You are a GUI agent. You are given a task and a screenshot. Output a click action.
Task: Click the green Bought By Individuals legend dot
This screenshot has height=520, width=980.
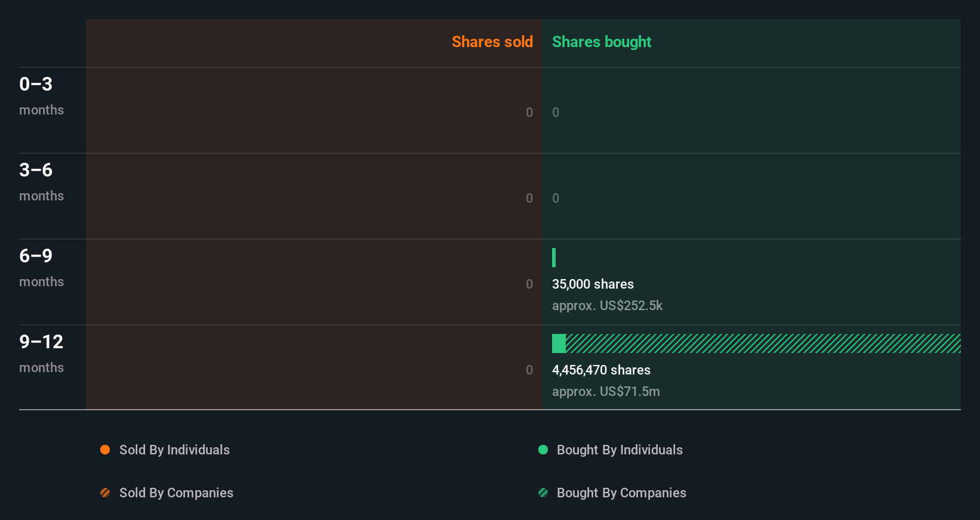point(543,450)
